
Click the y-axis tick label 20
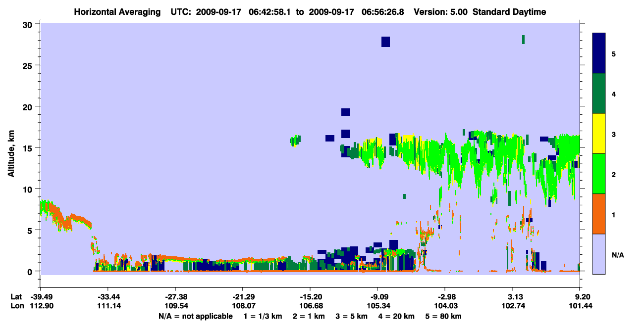(29, 106)
